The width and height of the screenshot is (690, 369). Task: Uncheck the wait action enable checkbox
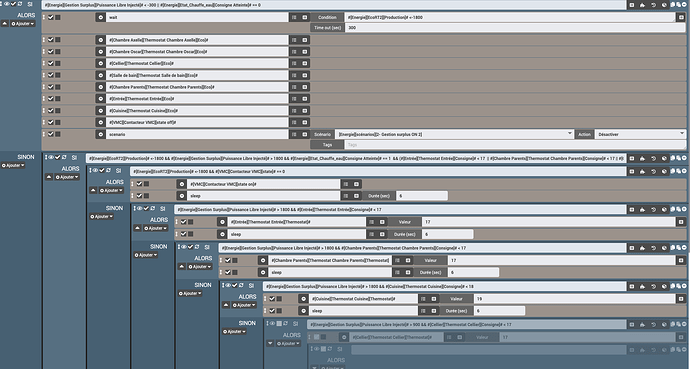[51, 17]
